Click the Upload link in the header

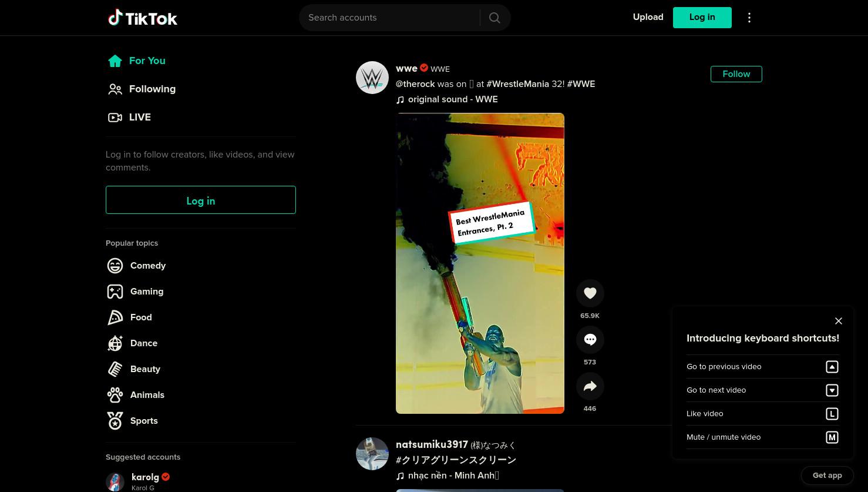pos(648,17)
